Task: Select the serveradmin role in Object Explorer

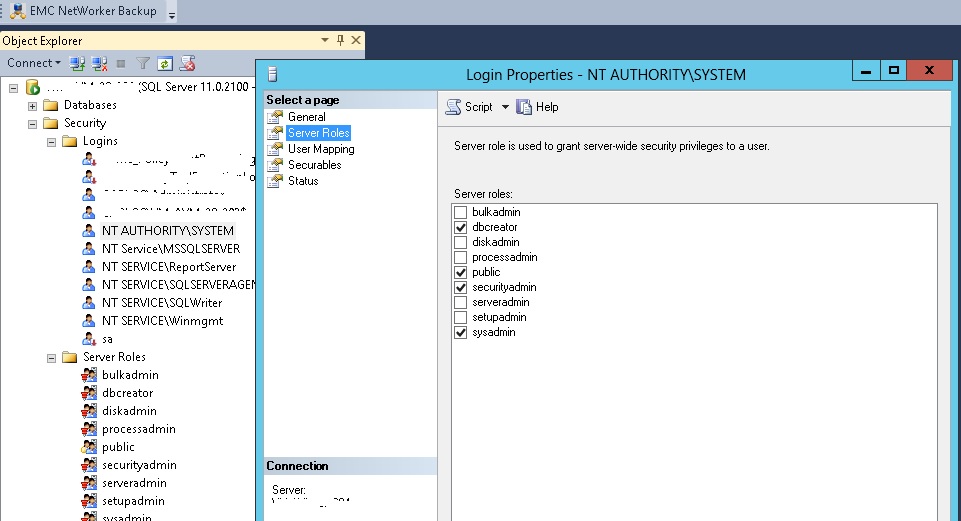Action: click(134, 483)
